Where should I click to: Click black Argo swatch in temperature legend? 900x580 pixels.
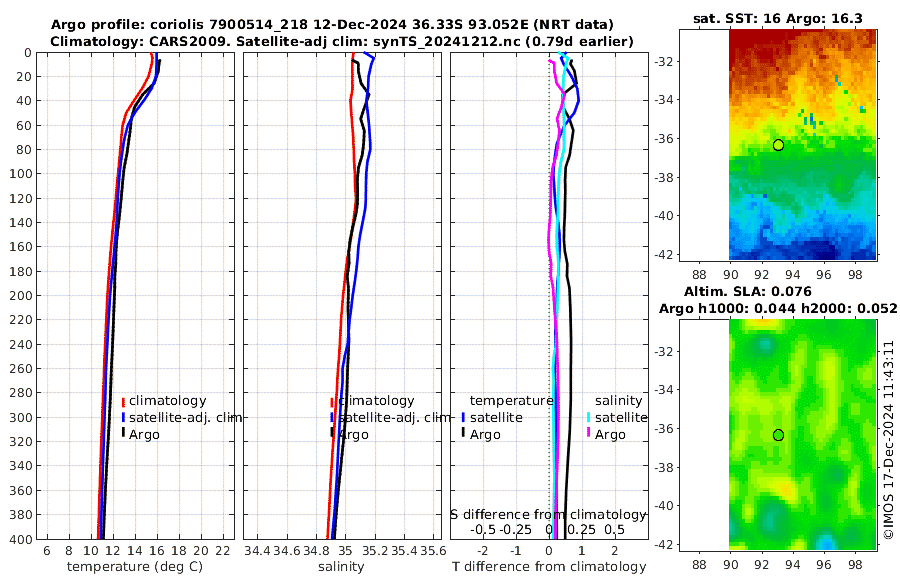123,434
